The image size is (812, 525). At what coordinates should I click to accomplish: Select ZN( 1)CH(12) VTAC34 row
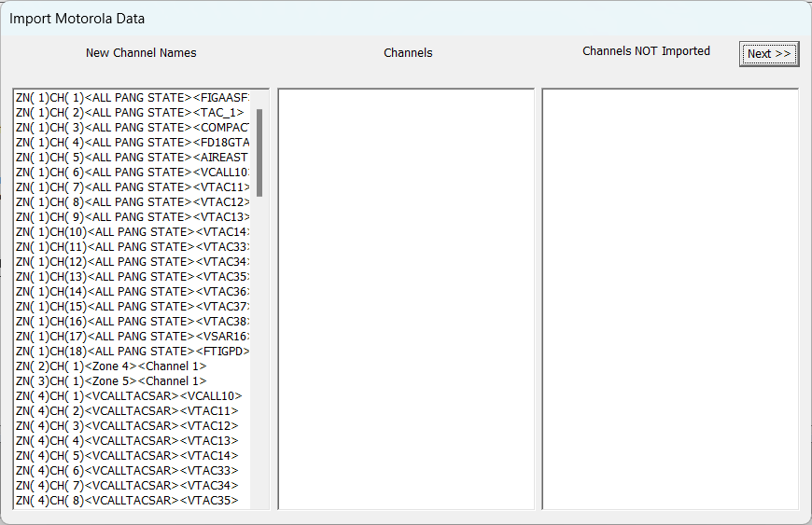coord(133,262)
